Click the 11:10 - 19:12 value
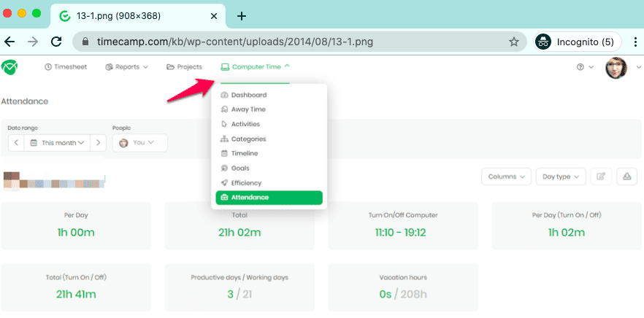Image resolution: width=644 pixels, height=318 pixels. tap(400, 233)
